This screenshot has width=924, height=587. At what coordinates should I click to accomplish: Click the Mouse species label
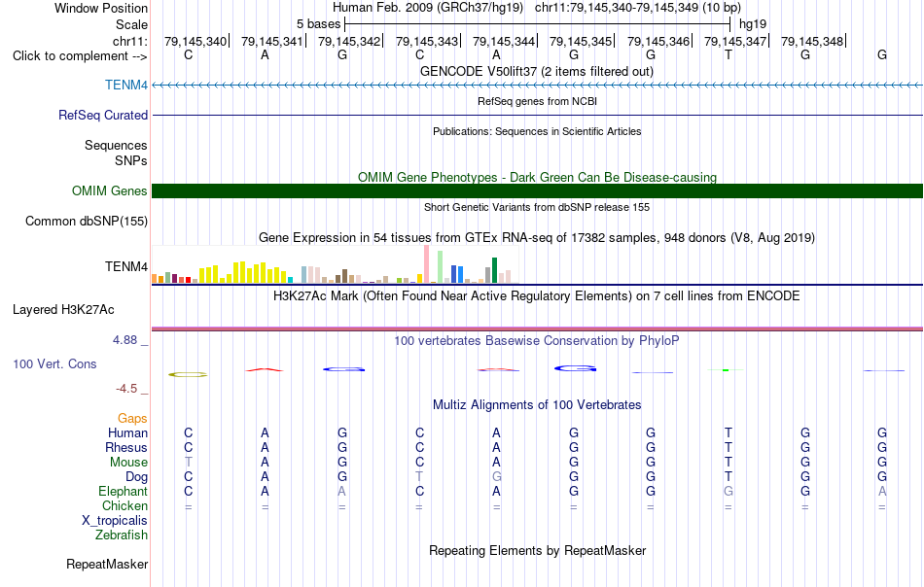pos(128,463)
